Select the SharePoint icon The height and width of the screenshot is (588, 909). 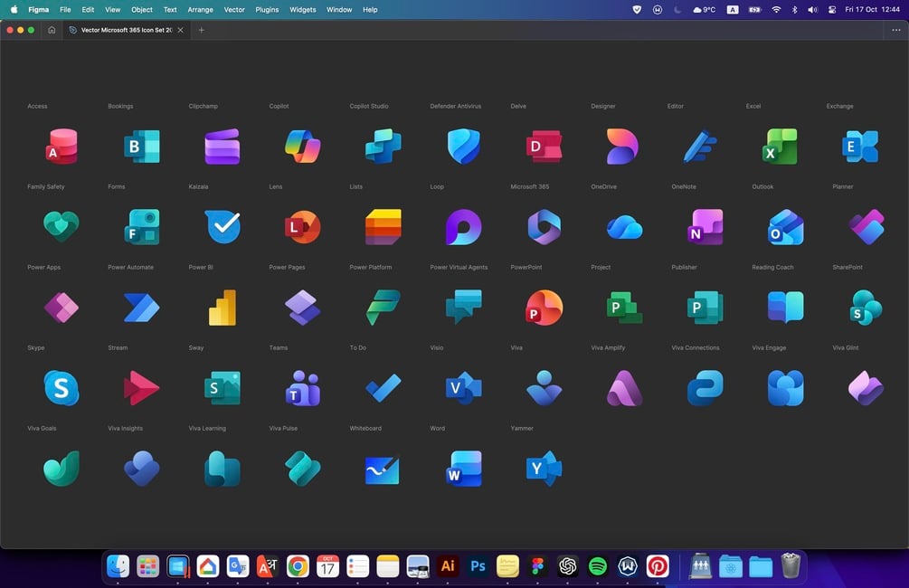pyautogui.click(x=866, y=308)
